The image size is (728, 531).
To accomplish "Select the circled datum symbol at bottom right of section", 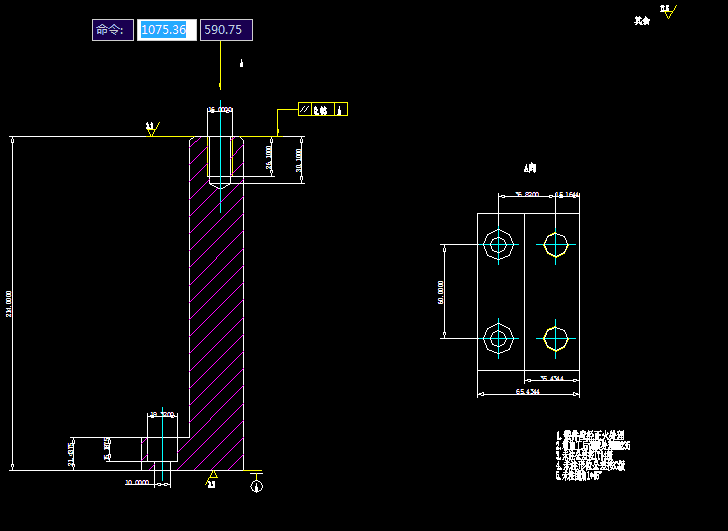I will 256,486.
